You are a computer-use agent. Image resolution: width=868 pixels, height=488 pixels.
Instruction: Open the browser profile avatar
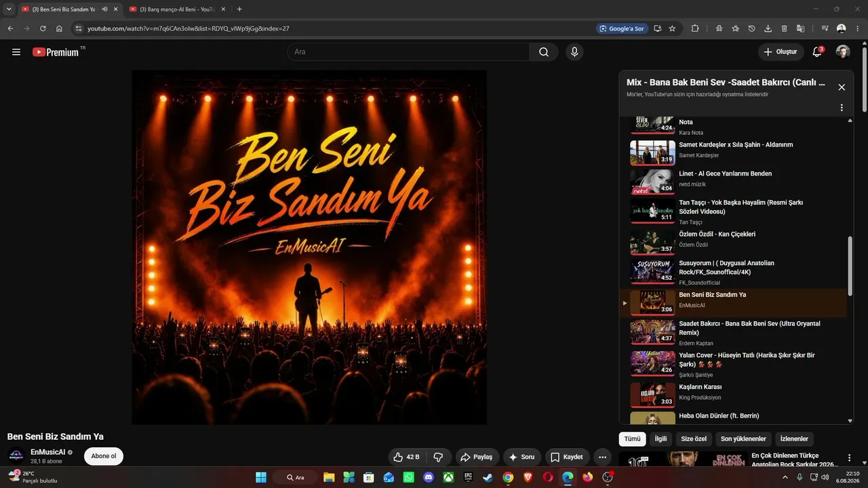(x=842, y=28)
